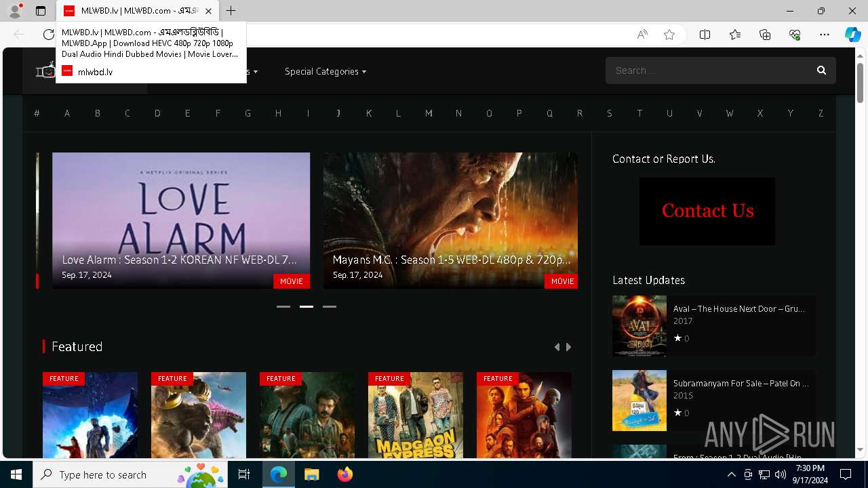Select the second carousel indicator
Screen dimensions: 868x488
coord(307,306)
